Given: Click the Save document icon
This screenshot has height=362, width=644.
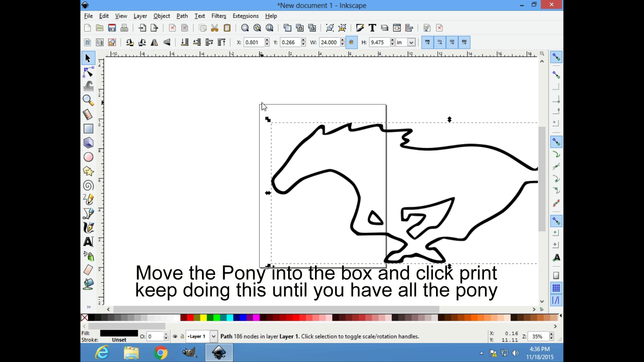Looking at the screenshot, I should 112,28.
